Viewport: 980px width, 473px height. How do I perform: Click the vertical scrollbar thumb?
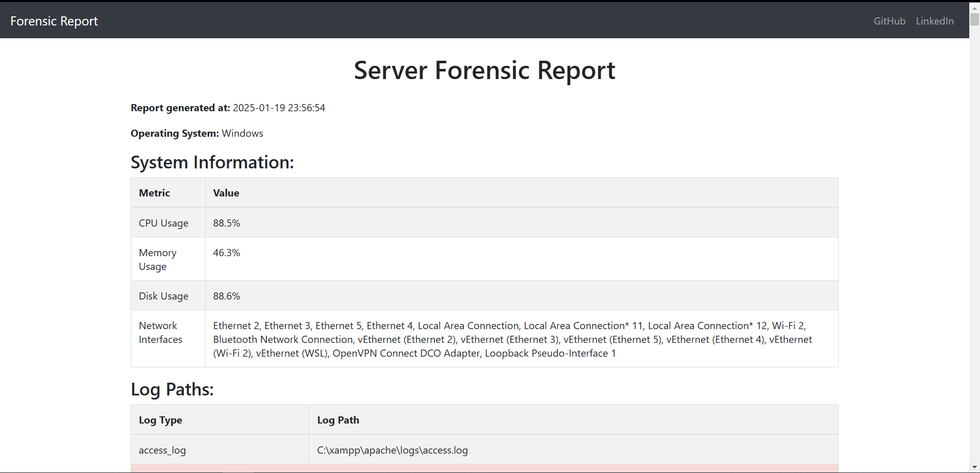pyautogui.click(x=974, y=19)
